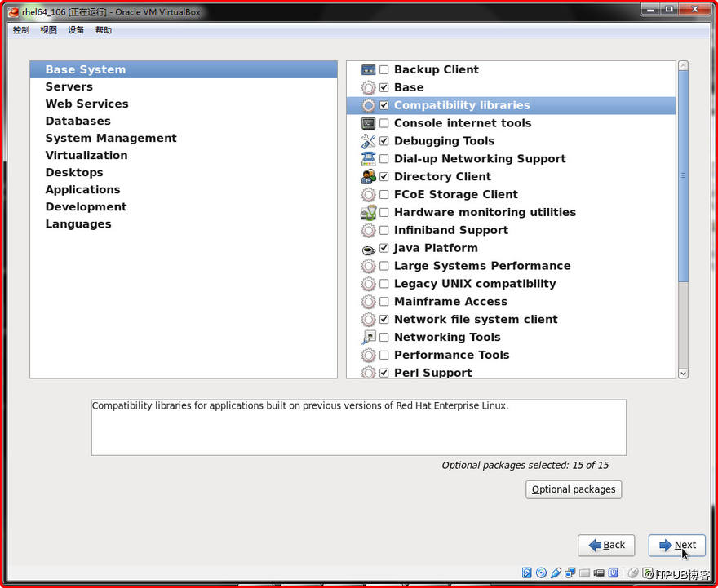Click the Network file system client gear icon
718x588 pixels.
pos(368,320)
